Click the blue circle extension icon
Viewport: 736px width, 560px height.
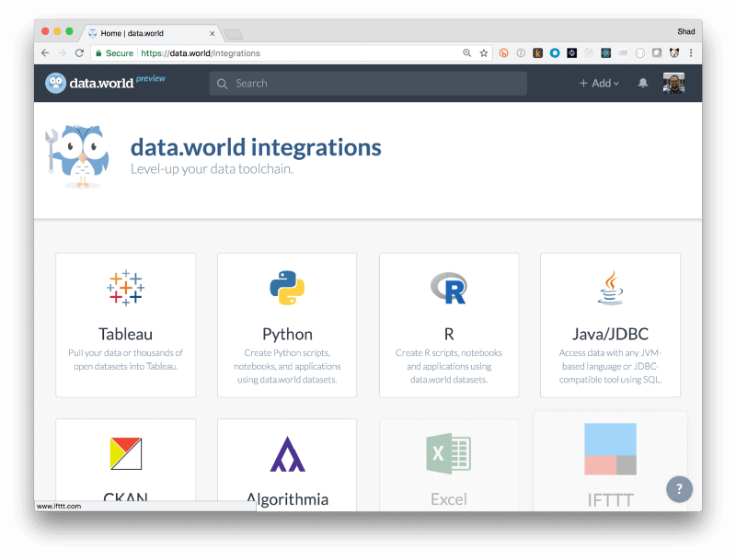point(555,53)
